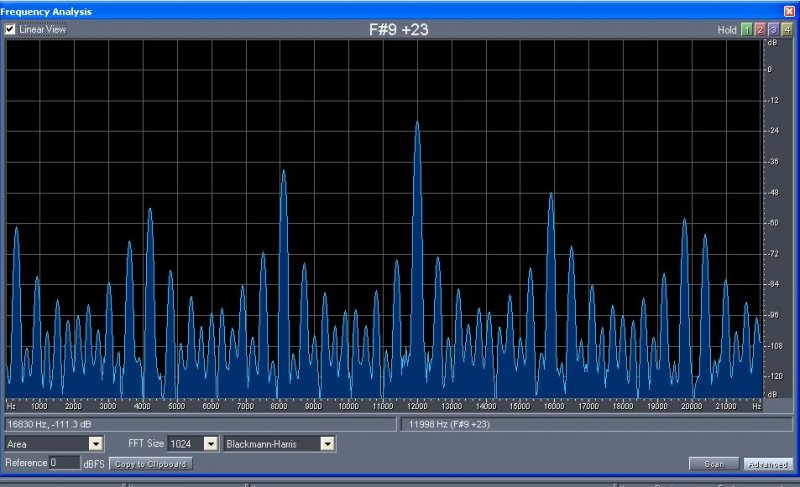The image size is (800, 487).
Task: Click the Reference dBFS input field
Action: (64, 463)
